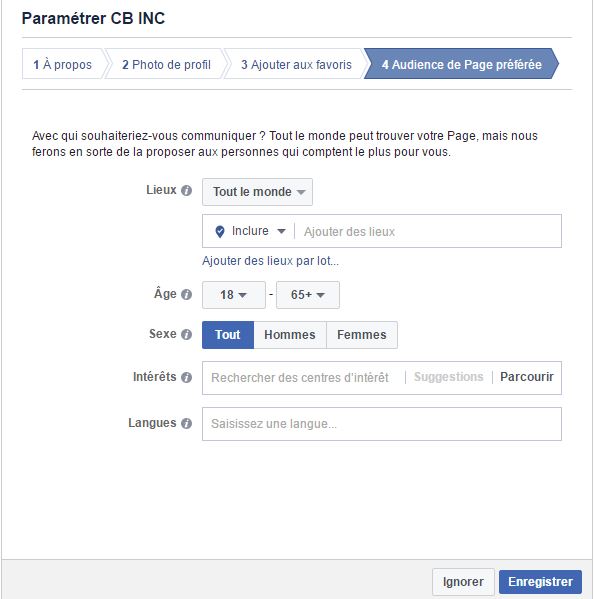
Task: Go to step 2 Photo de profil
Action: 166,64
